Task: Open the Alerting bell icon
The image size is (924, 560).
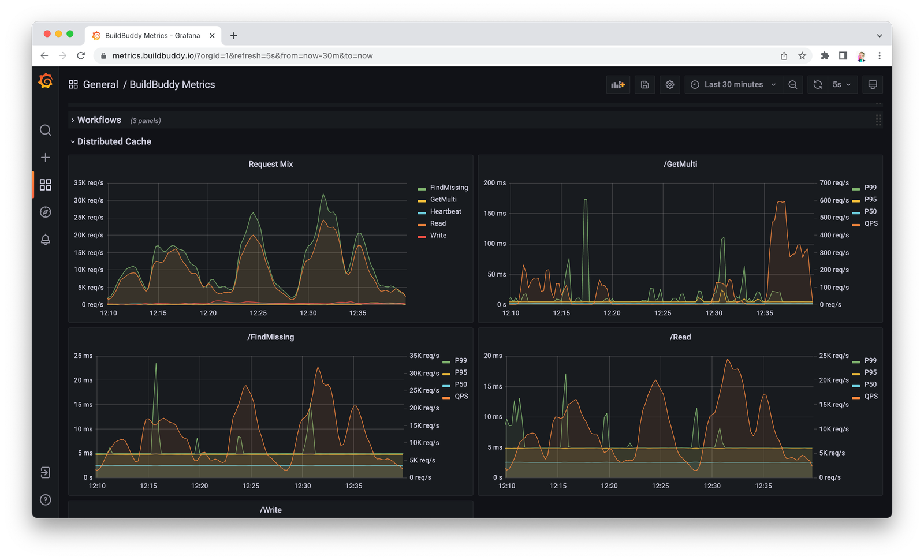Action: click(46, 239)
